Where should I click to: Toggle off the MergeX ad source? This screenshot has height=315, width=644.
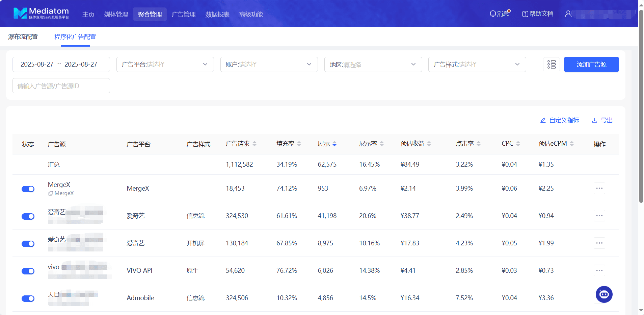pyautogui.click(x=28, y=189)
